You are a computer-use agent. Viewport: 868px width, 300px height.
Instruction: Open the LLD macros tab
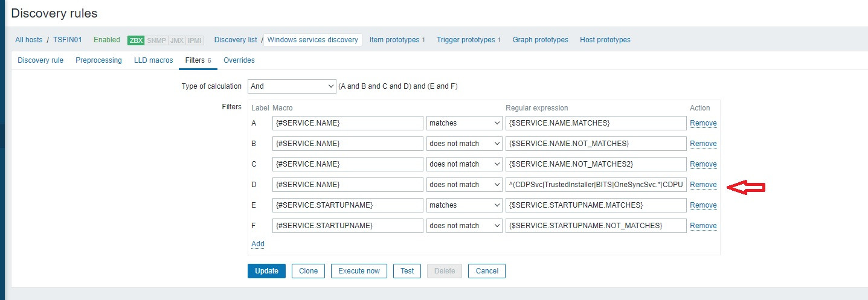point(153,60)
